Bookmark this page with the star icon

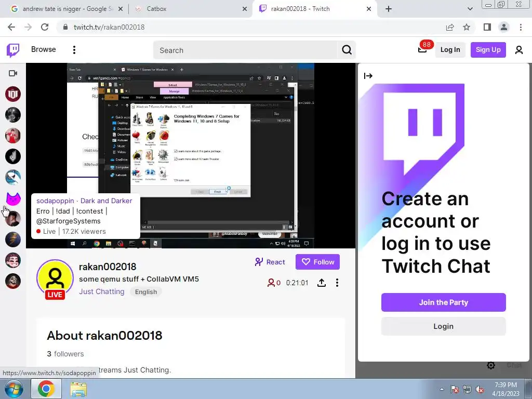[x=467, y=27]
